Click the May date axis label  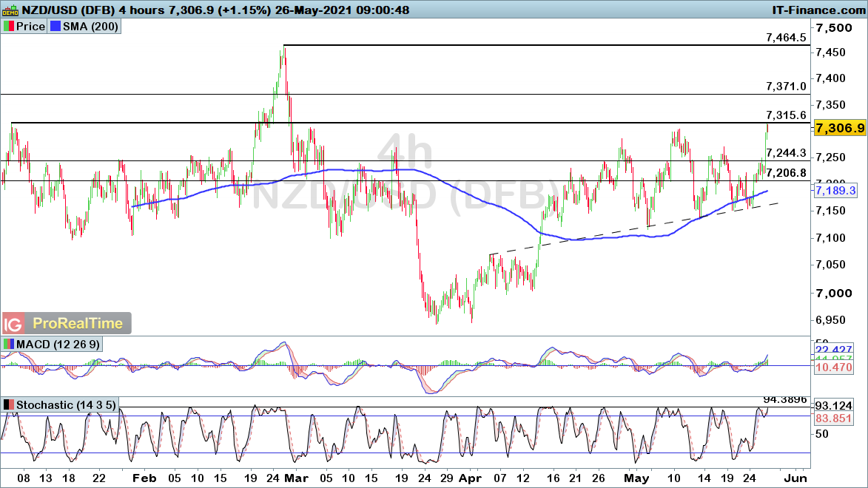click(636, 478)
